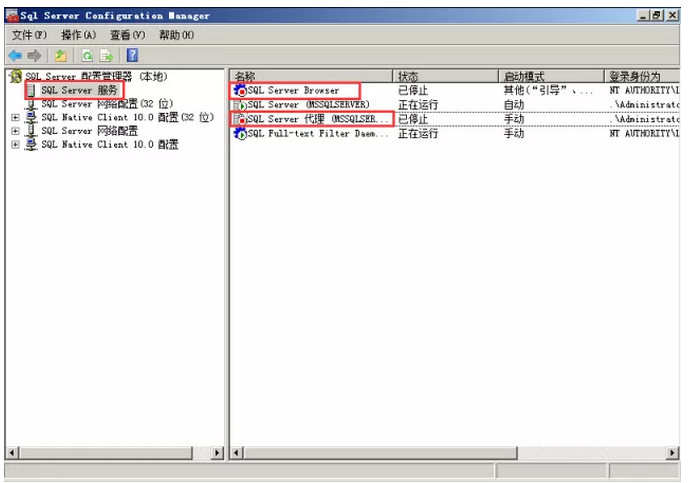This screenshot has width=692, height=483.
Task: Select the SQL Server 服务 tree node
Action: (x=79, y=91)
